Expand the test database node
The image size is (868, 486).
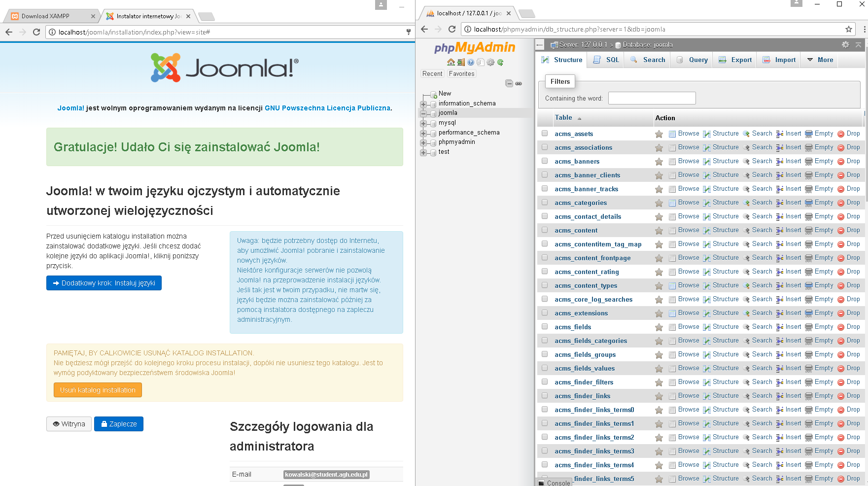click(x=423, y=152)
